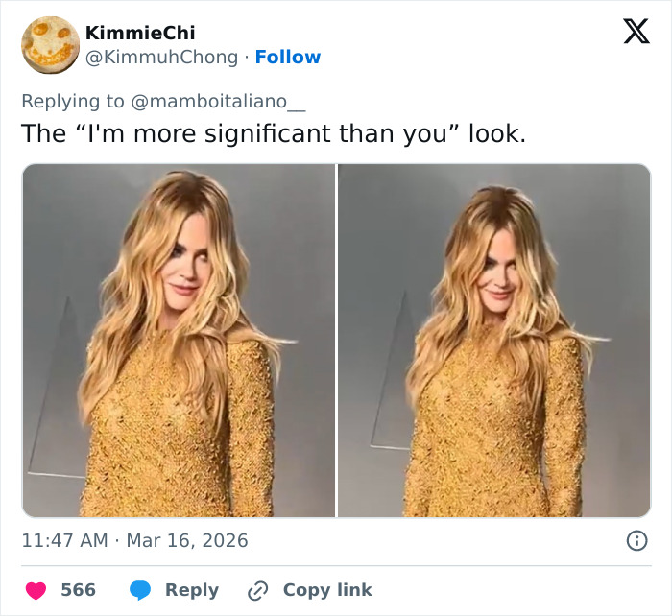Open the circled info icon
The height and width of the screenshot is (616, 672).
point(636,541)
